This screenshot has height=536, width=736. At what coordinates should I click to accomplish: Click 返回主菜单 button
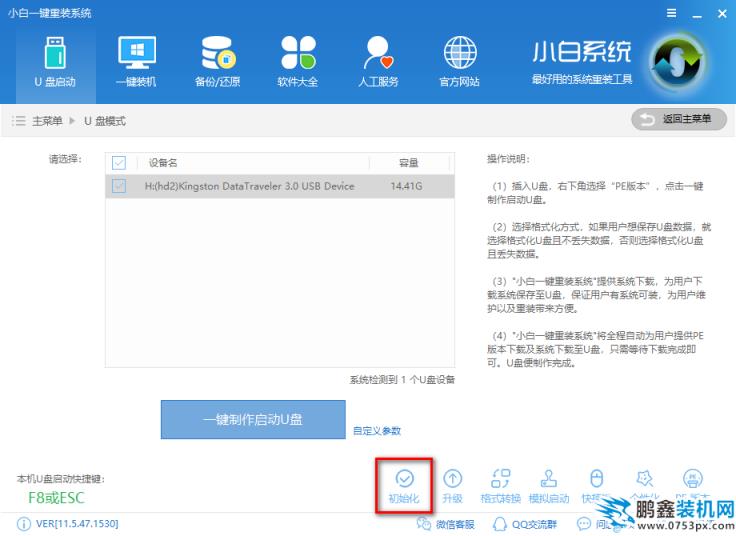(x=679, y=119)
